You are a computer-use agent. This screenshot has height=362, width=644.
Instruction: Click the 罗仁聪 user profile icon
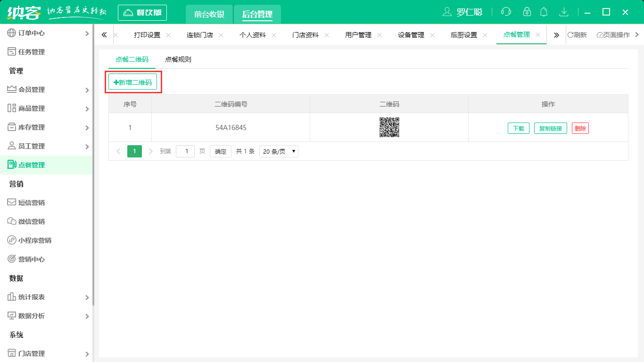(x=447, y=12)
